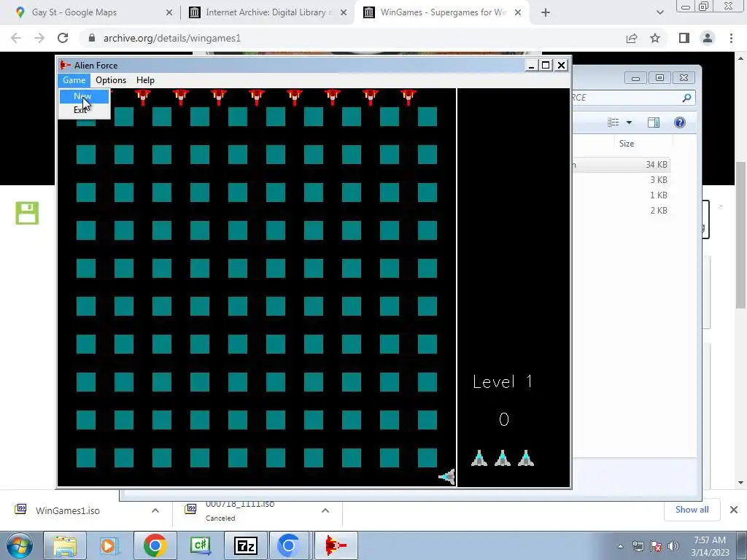Select the 34 KB file row
Image resolution: width=747 pixels, height=560 pixels.
[x=622, y=164]
